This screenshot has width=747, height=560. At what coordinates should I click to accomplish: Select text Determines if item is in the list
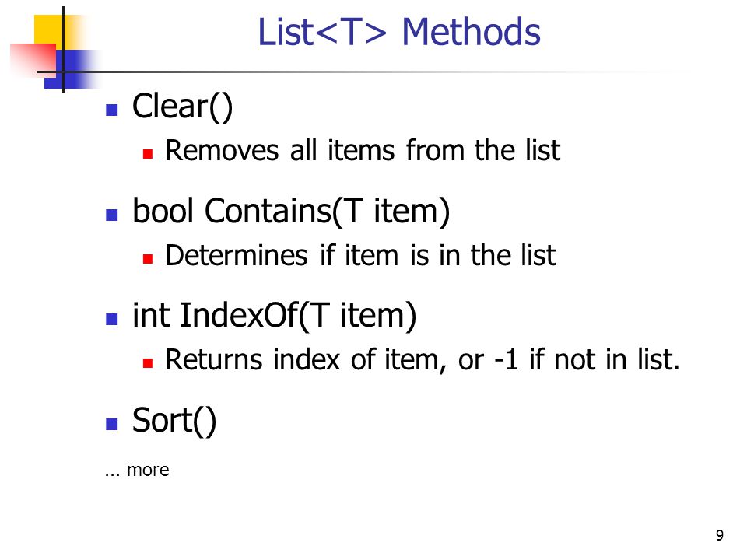pos(360,255)
